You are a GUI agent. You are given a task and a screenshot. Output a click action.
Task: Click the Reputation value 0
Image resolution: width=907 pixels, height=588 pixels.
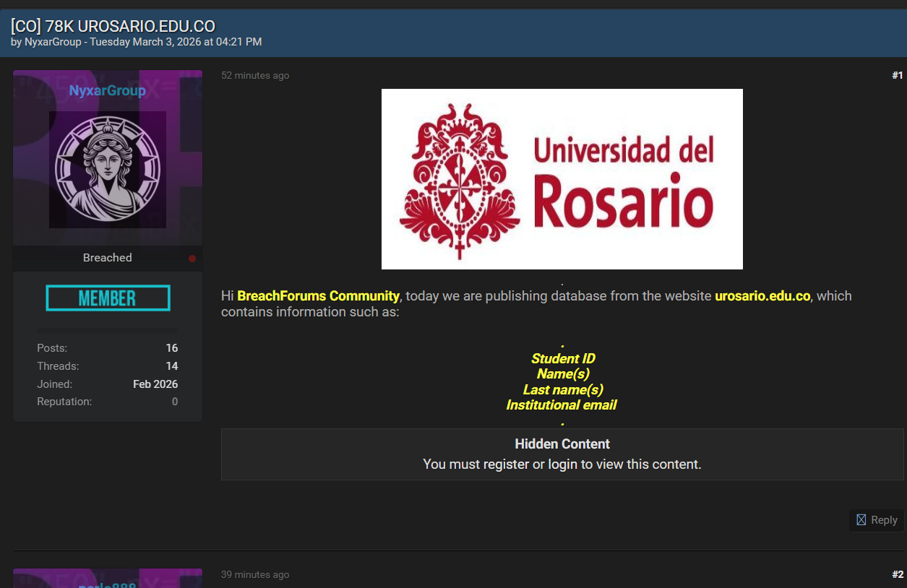coord(175,402)
